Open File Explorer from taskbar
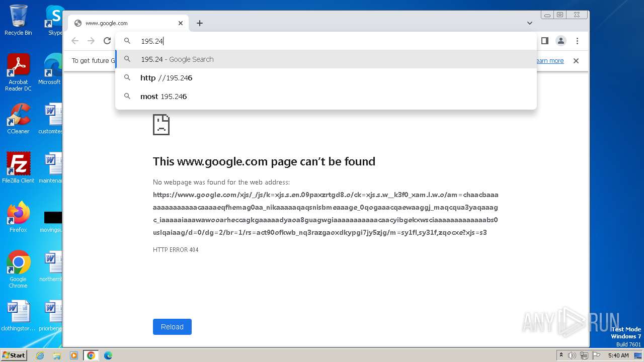Viewport: 644px width, 362px height. tap(57, 355)
